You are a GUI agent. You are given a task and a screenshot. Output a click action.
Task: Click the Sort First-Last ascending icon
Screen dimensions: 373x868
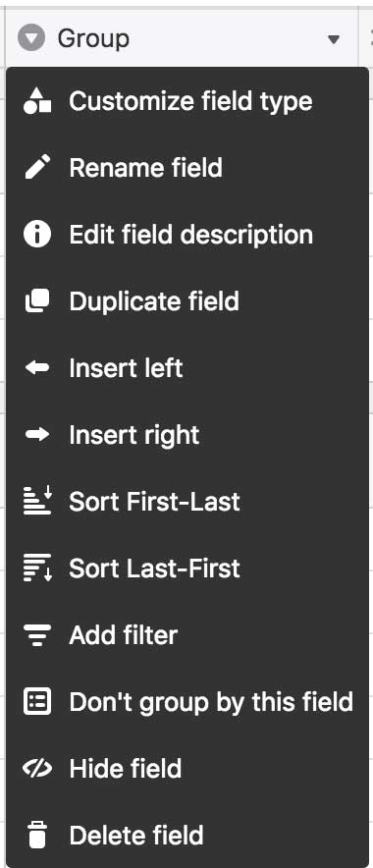[x=37, y=501]
